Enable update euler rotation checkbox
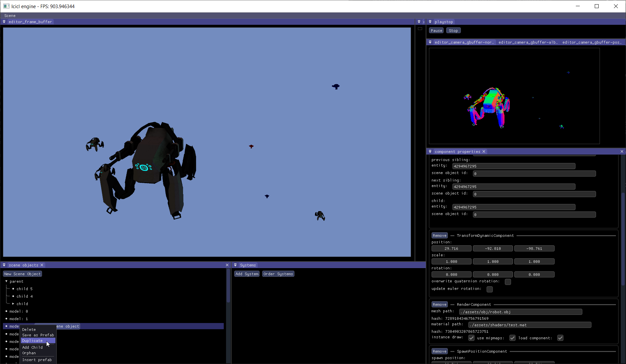Image resolution: width=626 pixels, height=364 pixels. click(490, 289)
